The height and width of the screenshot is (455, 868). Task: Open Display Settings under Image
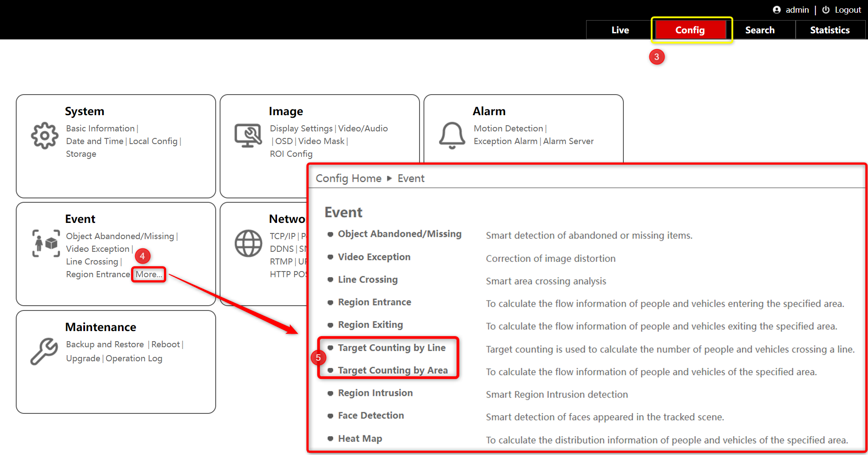301,128
